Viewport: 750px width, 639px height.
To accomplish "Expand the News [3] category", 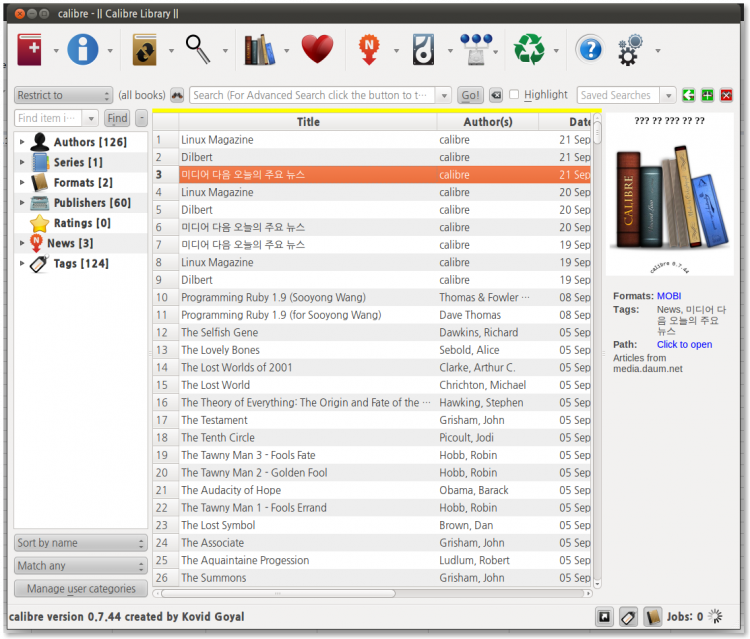I will coord(22,243).
